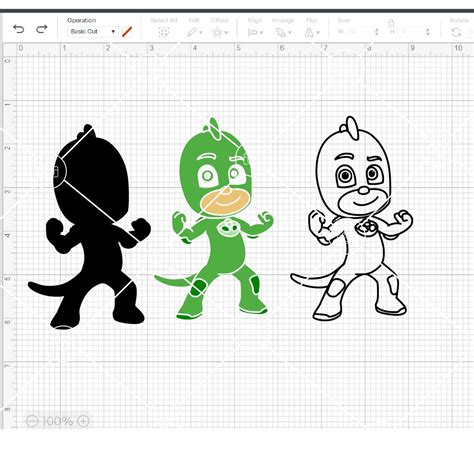Redo the last undone action
This screenshot has height=474, width=474.
[42, 29]
